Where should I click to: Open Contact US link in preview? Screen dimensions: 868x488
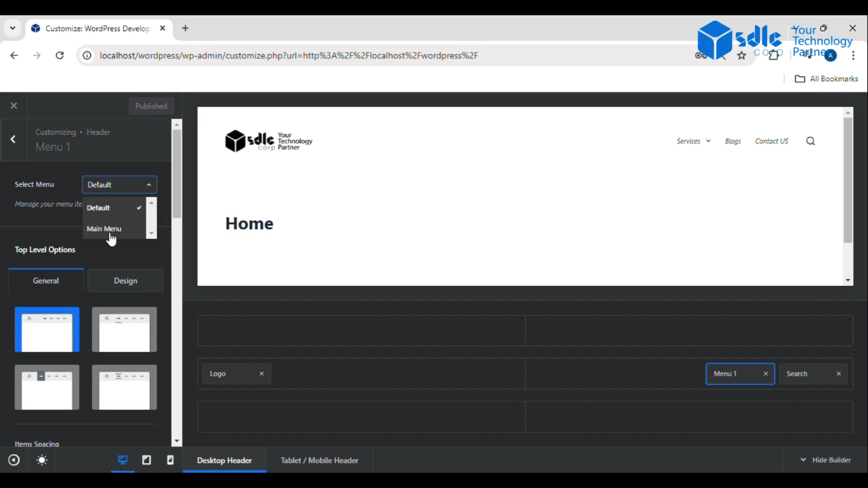pyautogui.click(x=771, y=141)
